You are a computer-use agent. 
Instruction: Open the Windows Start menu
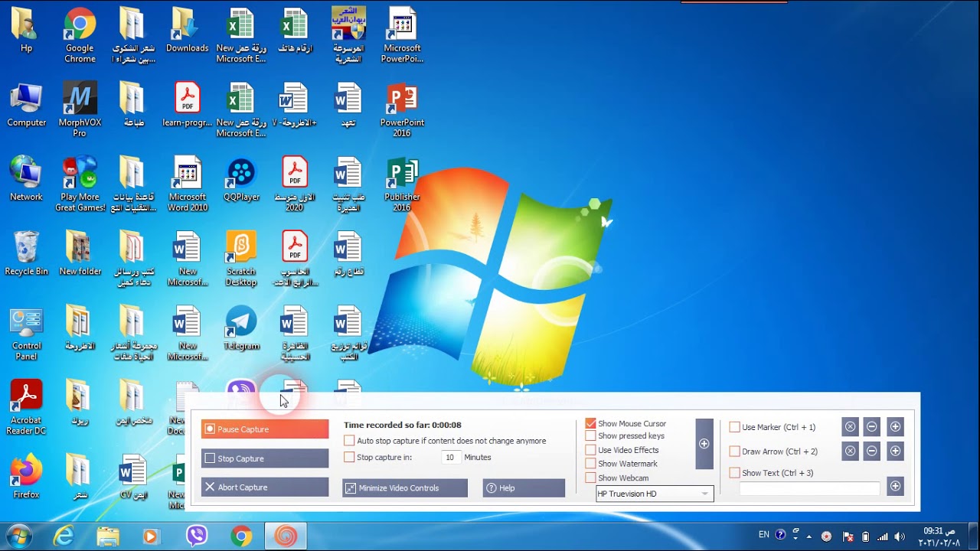19,536
